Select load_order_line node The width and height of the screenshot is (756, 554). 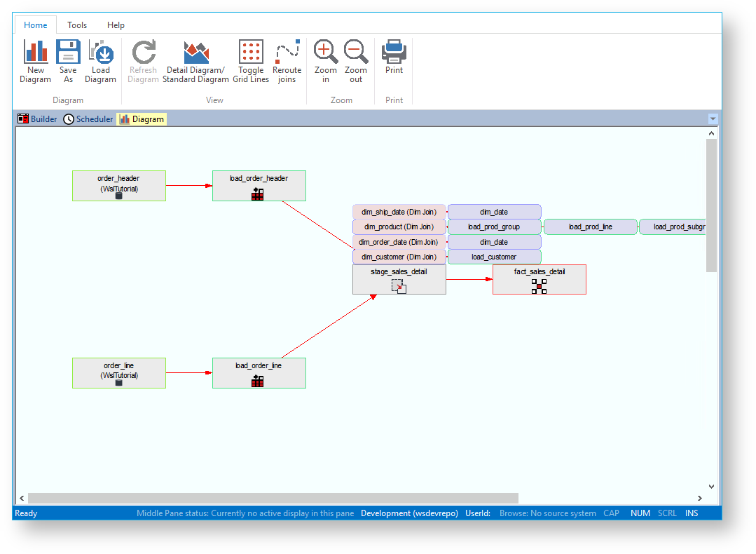pyautogui.click(x=259, y=373)
